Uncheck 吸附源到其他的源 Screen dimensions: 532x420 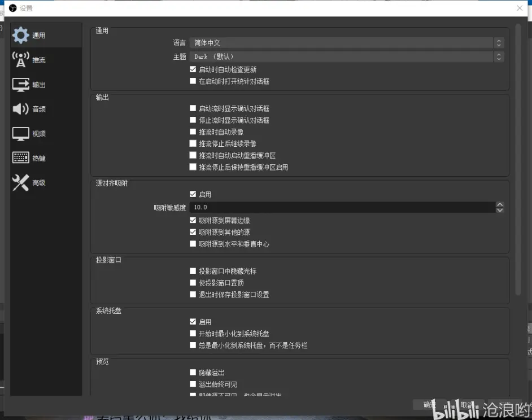[x=193, y=232]
